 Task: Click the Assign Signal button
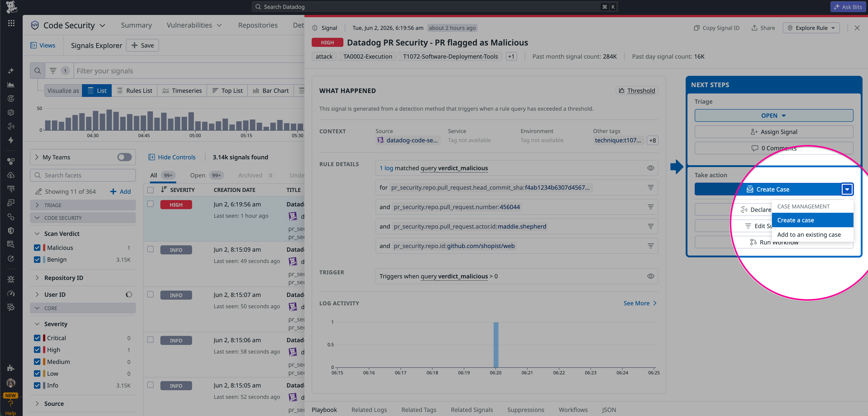(x=774, y=132)
